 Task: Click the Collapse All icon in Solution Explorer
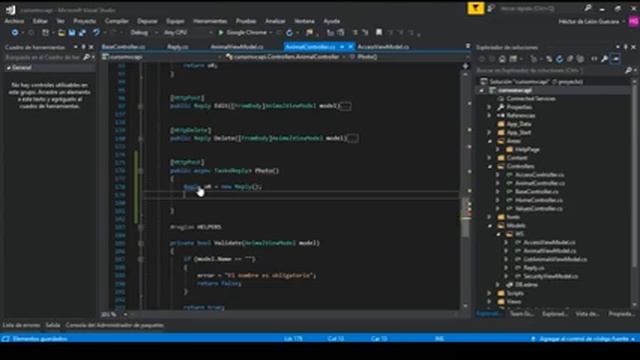570,59
